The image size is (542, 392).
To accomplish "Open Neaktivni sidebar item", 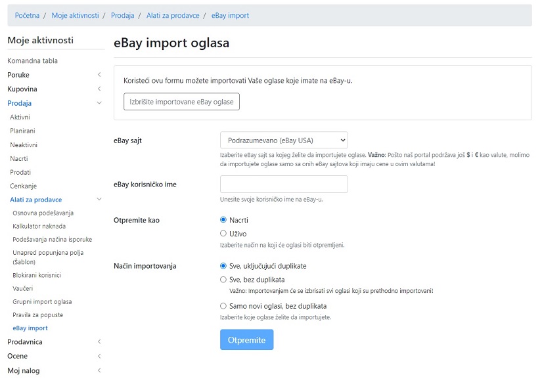I will (x=24, y=144).
